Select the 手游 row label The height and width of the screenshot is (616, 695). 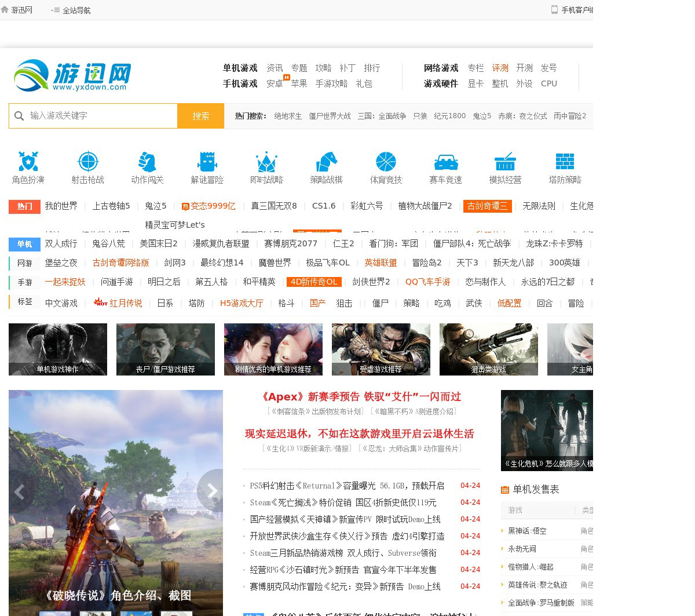coord(25,282)
